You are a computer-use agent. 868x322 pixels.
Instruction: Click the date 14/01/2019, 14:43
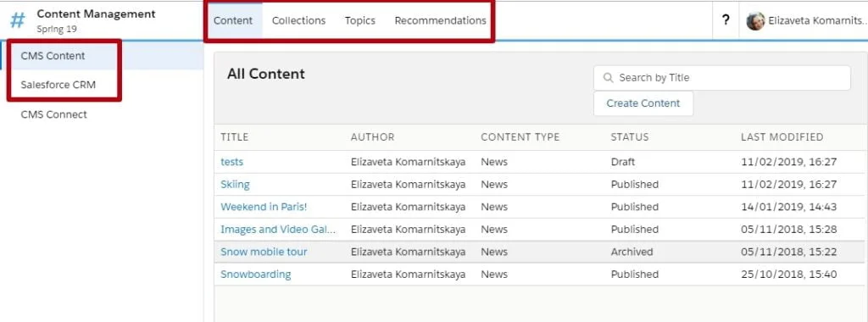(789, 207)
